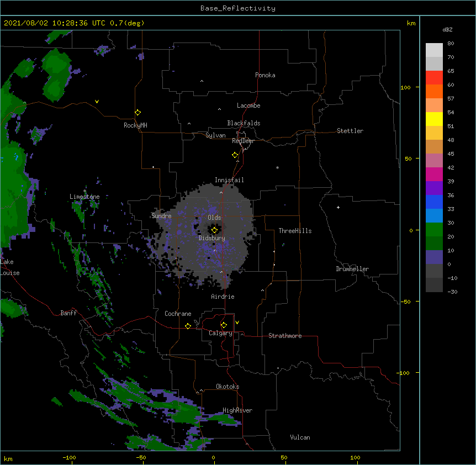Click the Cochrane label

[178, 314]
